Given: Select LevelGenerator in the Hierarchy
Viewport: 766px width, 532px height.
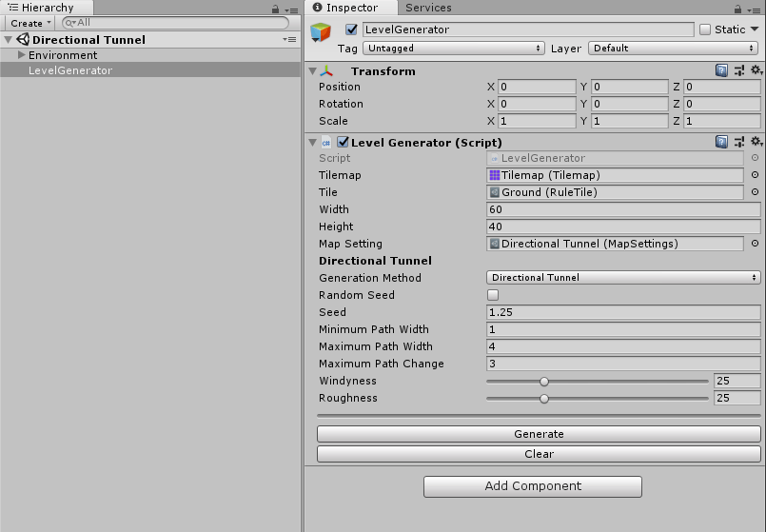Looking at the screenshot, I should tap(150, 69).
